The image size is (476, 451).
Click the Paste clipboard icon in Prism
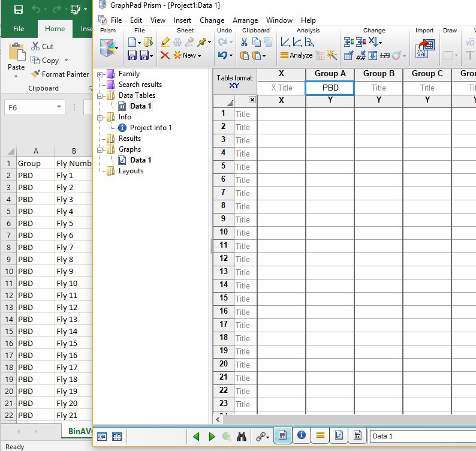pos(245,55)
